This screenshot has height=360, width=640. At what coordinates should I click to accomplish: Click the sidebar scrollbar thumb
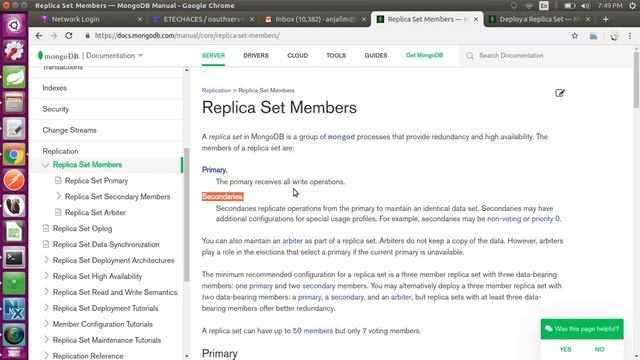(x=187, y=214)
